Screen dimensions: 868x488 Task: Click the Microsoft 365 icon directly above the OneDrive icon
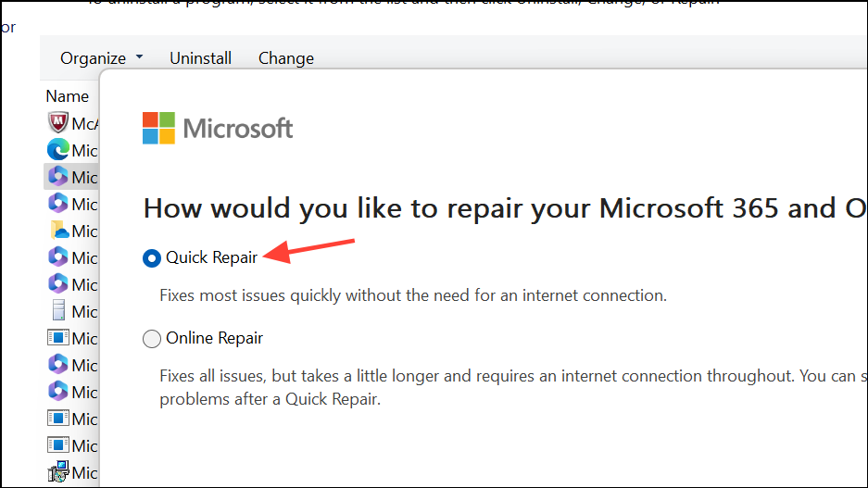(57, 204)
